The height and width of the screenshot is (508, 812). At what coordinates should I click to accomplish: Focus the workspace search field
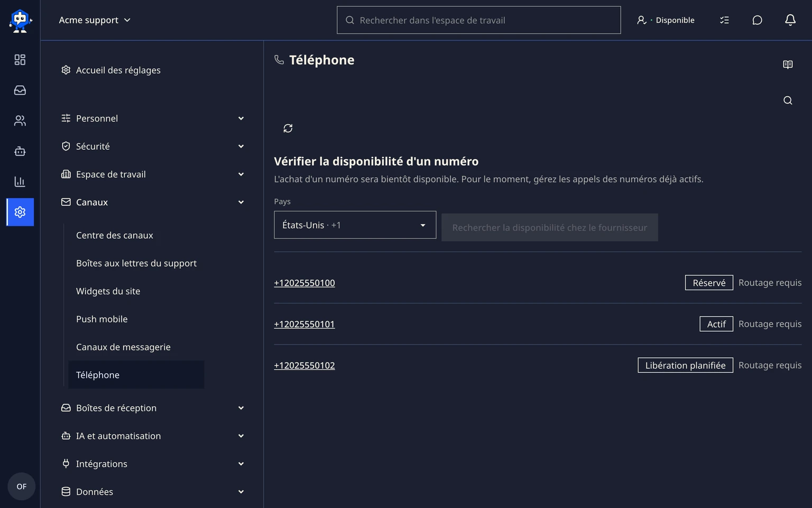[478, 20]
